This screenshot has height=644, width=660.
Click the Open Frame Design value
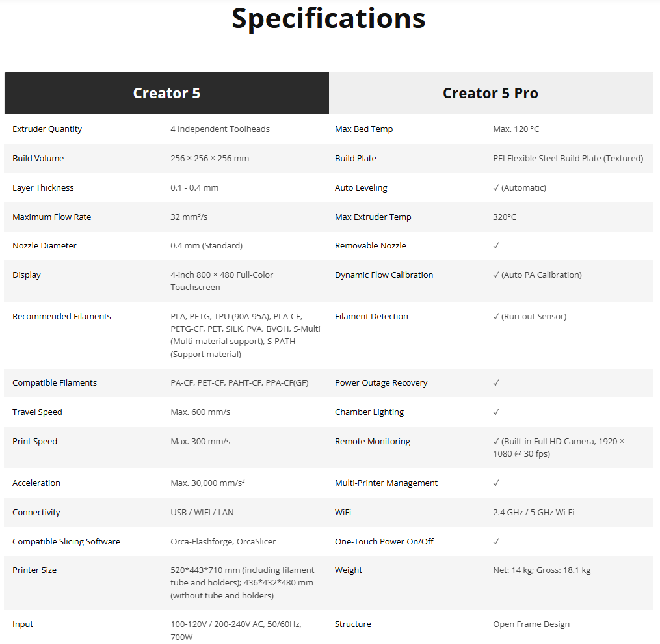(x=531, y=624)
